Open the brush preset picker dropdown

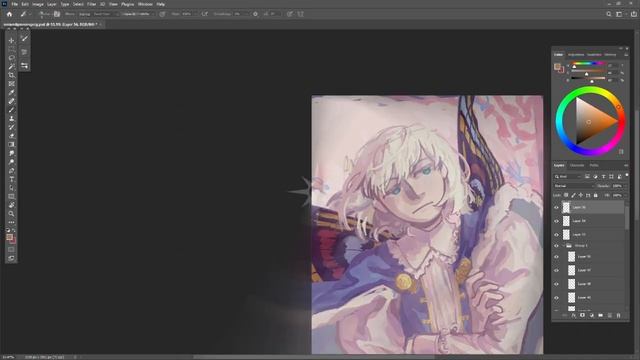45,14
